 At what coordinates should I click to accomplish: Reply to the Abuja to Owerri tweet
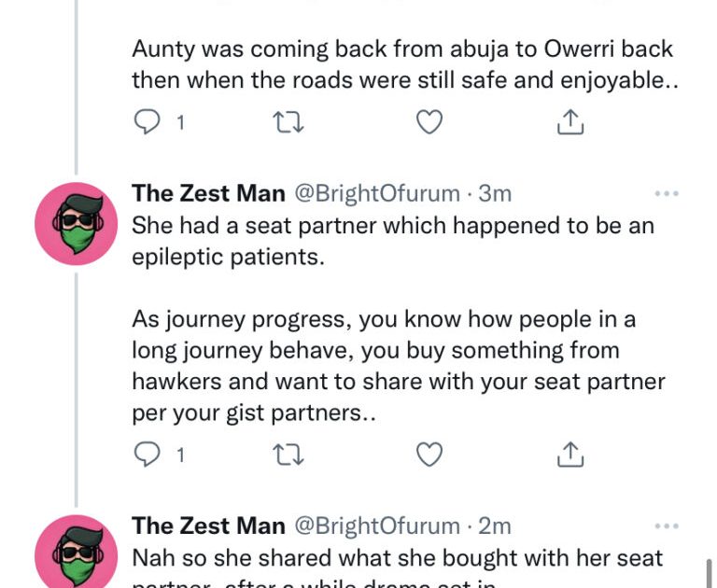tap(147, 122)
